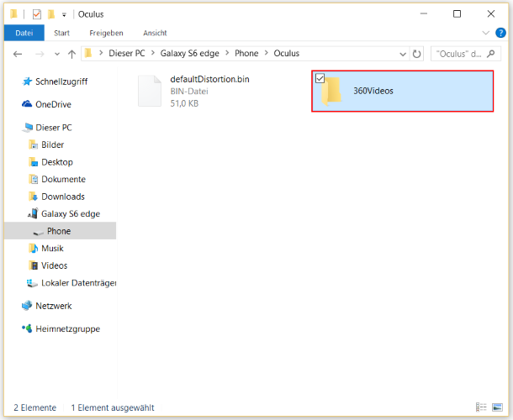Switch to details view in the status bar

click(x=481, y=407)
